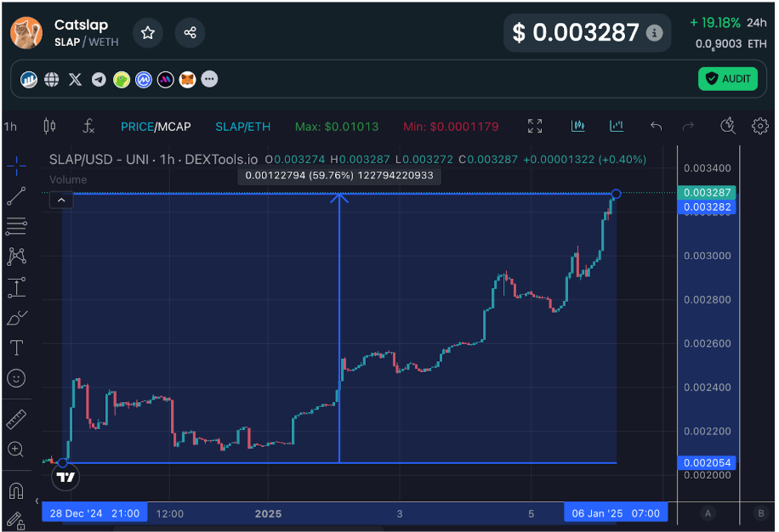Select the pattern drawing tool

(16, 257)
